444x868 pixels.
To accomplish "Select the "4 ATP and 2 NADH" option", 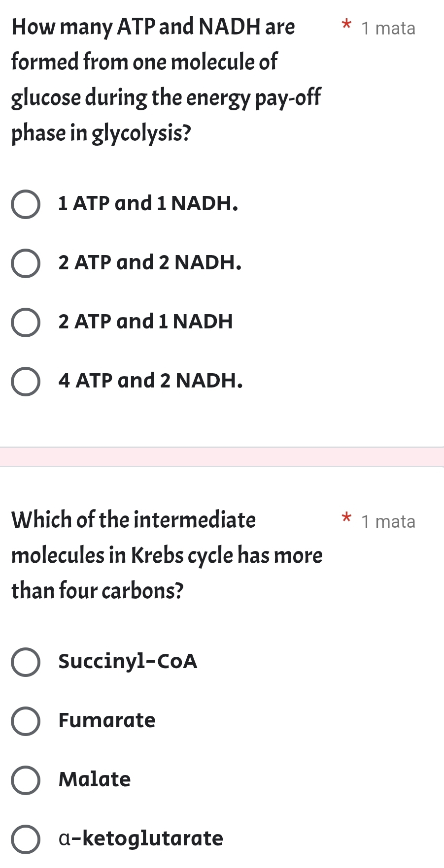I will [x=26, y=381].
